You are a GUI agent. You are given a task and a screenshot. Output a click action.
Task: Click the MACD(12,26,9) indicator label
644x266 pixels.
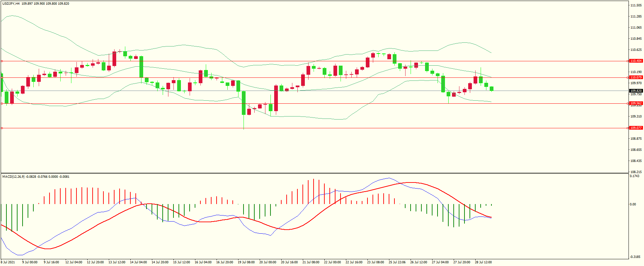(13, 177)
